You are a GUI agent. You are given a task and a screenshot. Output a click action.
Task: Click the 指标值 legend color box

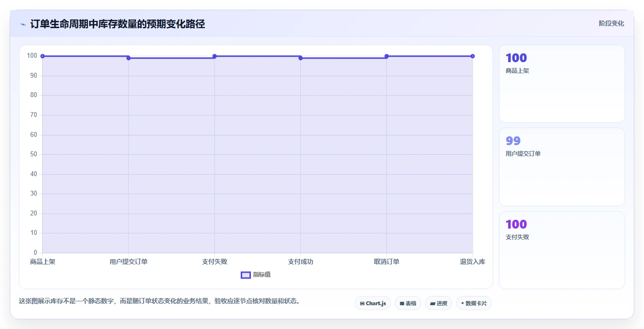pyautogui.click(x=246, y=275)
